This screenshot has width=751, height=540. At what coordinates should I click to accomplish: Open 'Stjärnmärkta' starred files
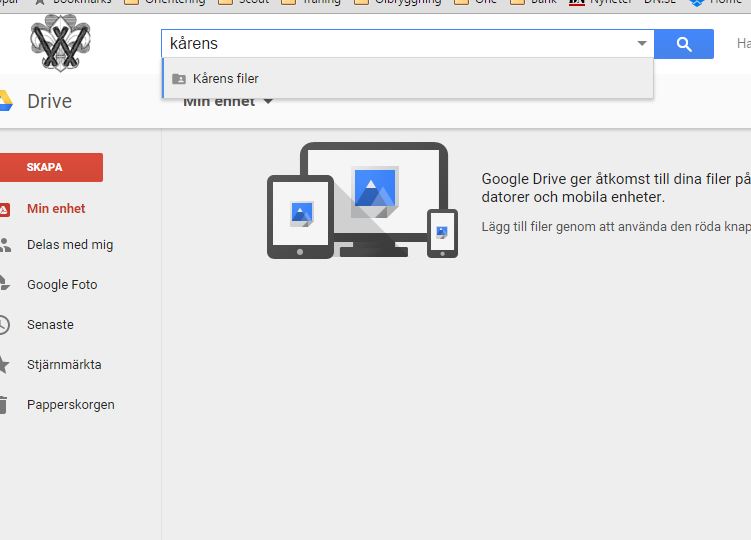tap(64, 365)
